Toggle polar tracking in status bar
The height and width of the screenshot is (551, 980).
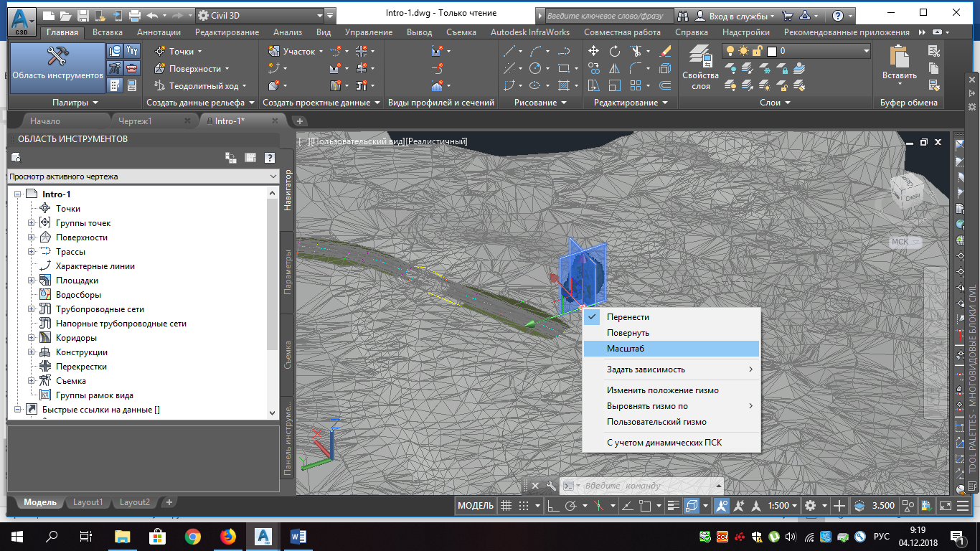click(571, 506)
